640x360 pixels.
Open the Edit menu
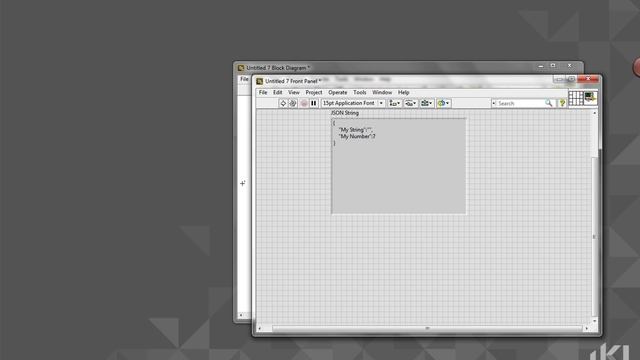(x=278, y=93)
